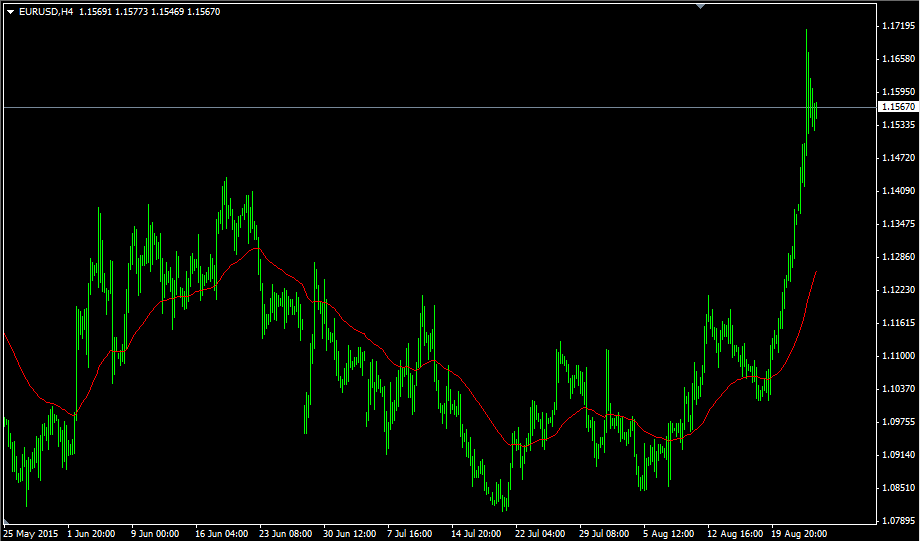This screenshot has width=920, height=541.
Task: Click the 19 Aug 20:00 time label
Action: (799, 534)
